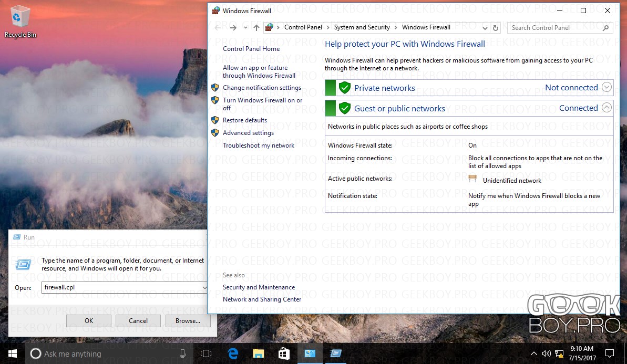Switch to the Run taskbar button
Screen dimensions: 627x364
click(x=336, y=353)
